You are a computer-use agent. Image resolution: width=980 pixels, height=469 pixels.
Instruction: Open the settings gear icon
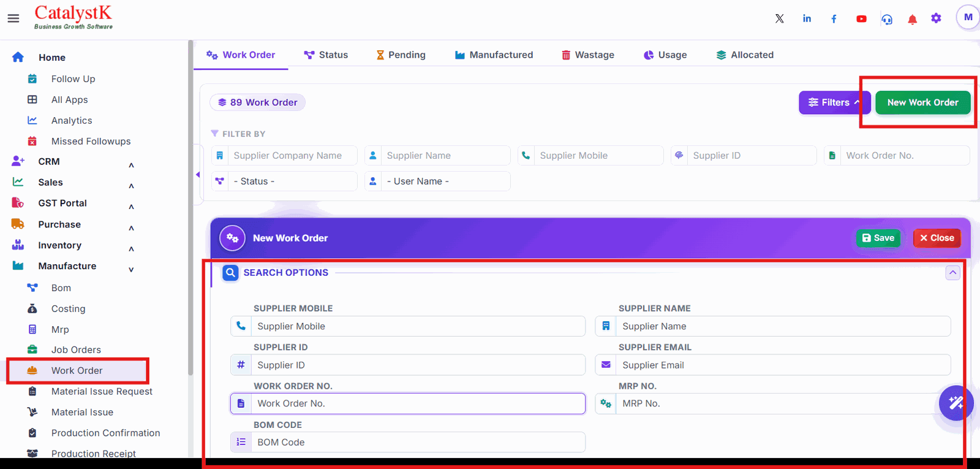coord(936,18)
